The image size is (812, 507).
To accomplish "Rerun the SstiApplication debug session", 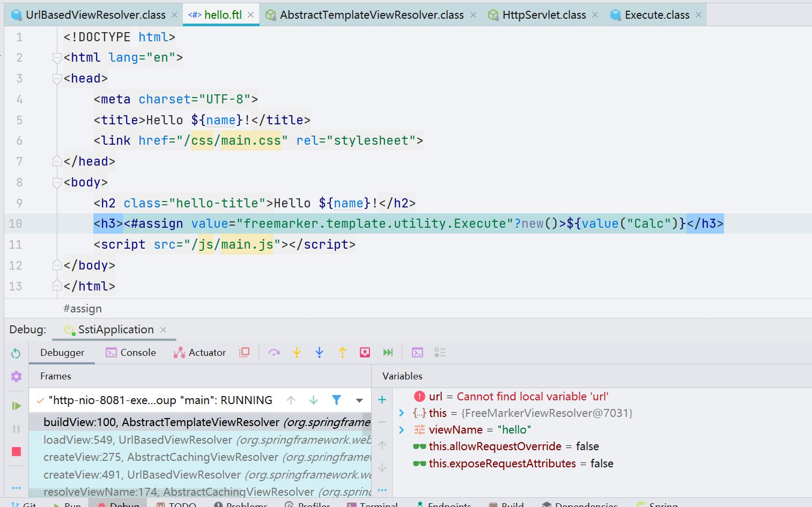I will [x=16, y=352].
